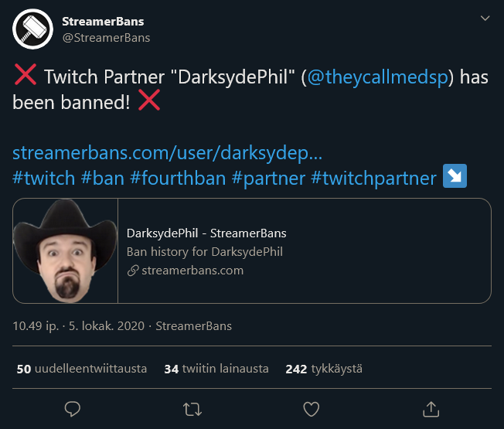Viewport: 504px width, 429px height.
Task: View the 50 uudelleentwiittausta retweets list
Action: tap(82, 369)
